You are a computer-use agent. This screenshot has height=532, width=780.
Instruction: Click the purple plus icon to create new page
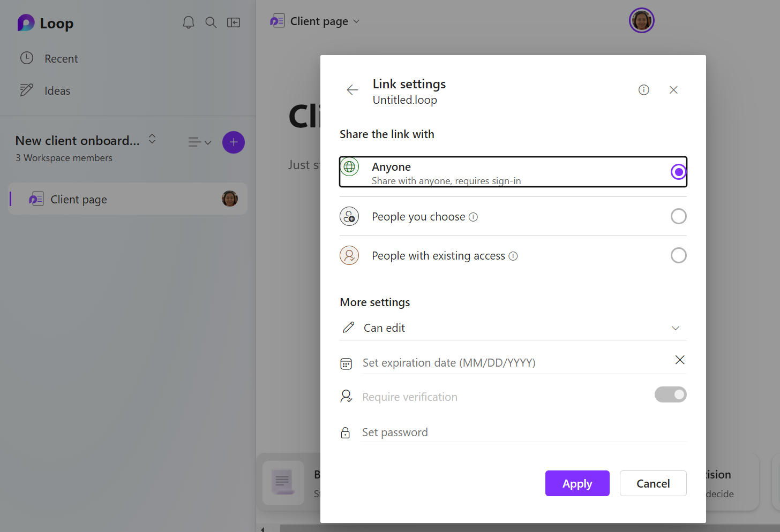[x=234, y=142]
